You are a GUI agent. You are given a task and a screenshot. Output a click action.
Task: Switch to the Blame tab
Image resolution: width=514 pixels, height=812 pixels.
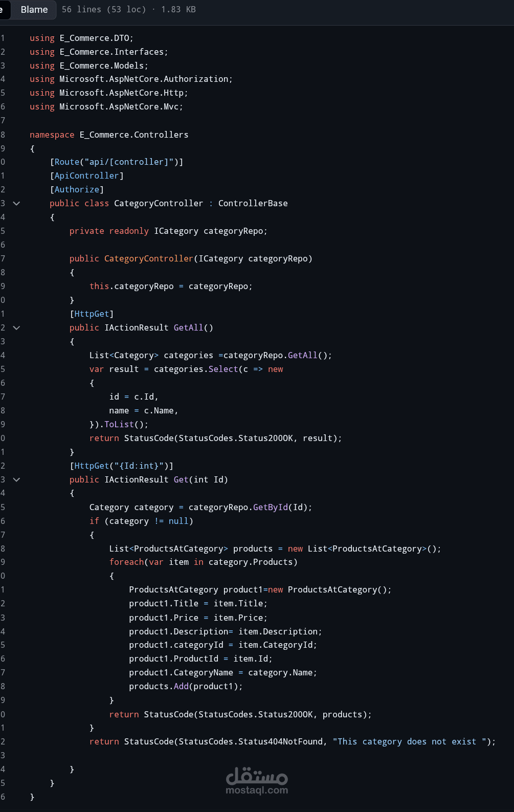click(34, 10)
